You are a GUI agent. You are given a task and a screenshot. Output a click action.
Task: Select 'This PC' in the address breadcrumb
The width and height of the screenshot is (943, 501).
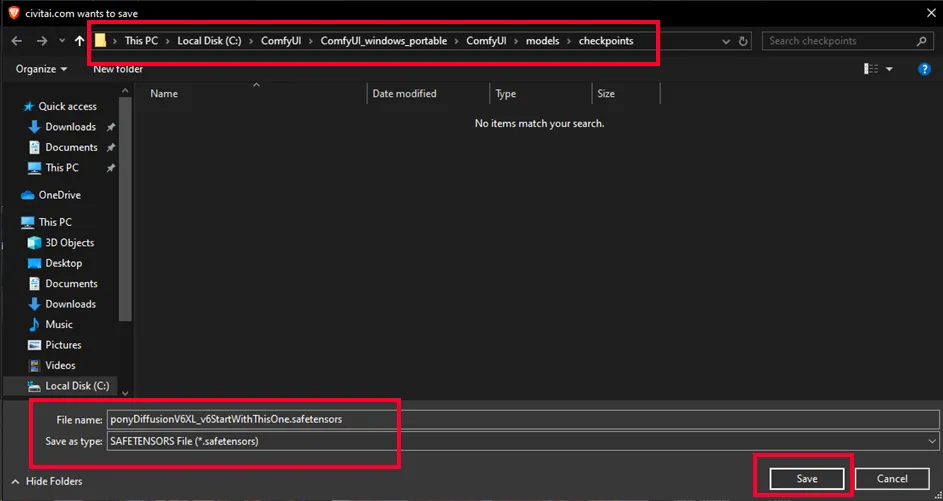point(141,41)
